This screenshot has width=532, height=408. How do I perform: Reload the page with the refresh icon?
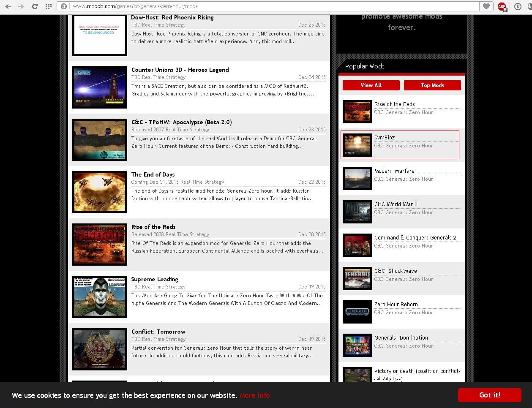pyautogui.click(x=35, y=6)
